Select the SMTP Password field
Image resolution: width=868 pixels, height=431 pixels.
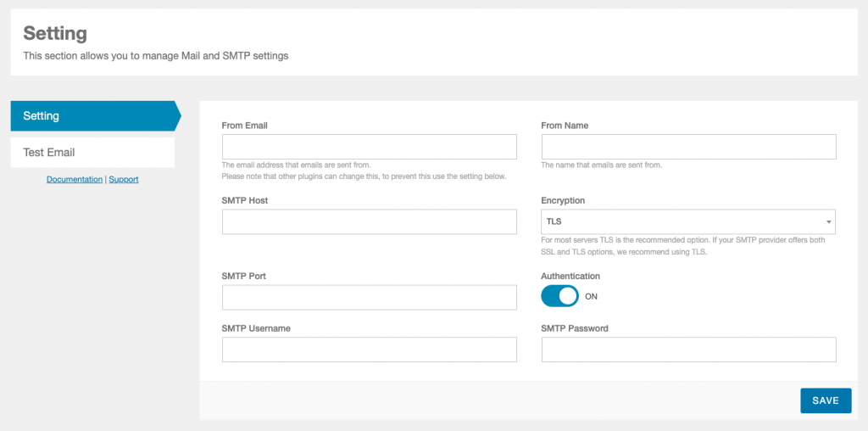688,350
